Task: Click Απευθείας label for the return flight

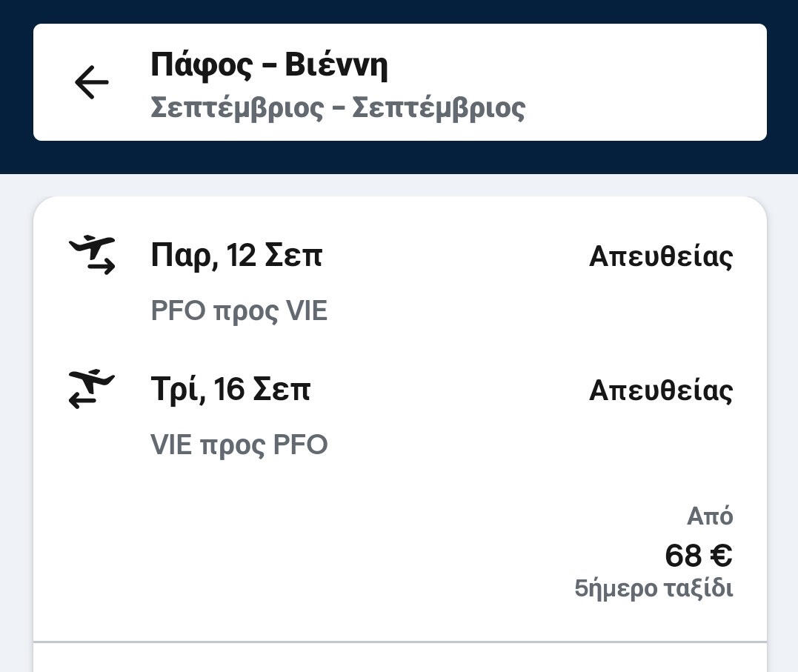Action: coord(660,390)
